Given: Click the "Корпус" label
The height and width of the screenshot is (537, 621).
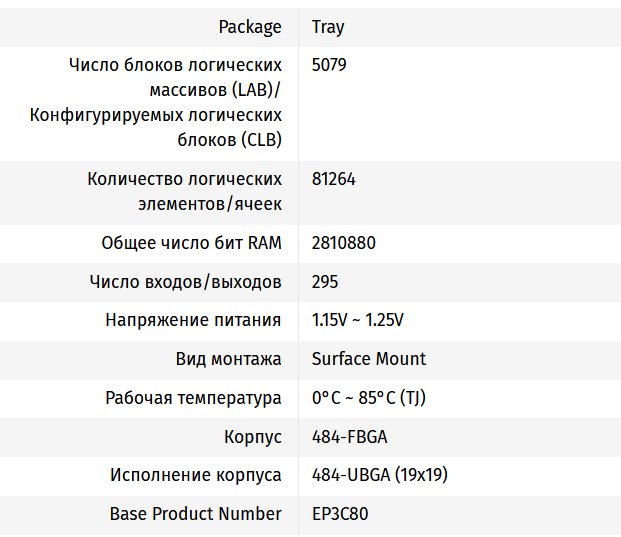Looking at the screenshot, I should point(253,437).
